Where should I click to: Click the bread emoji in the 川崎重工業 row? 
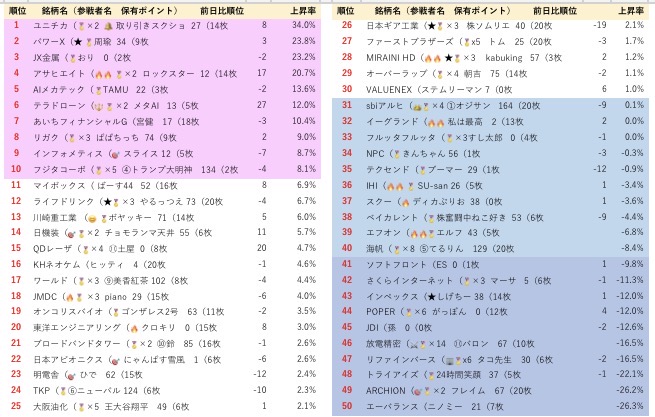pos(93,217)
